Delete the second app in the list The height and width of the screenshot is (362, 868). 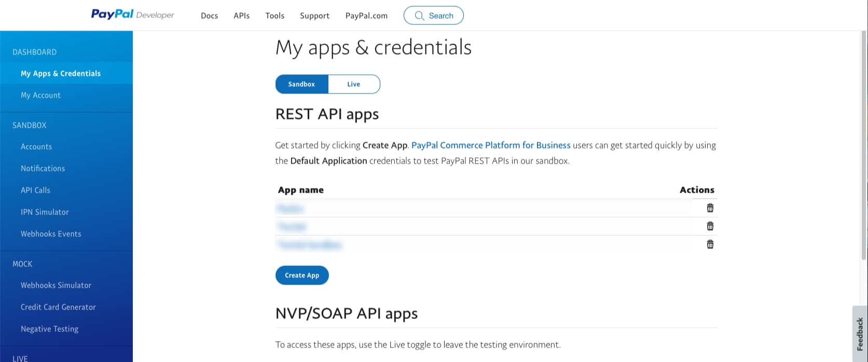click(x=710, y=226)
